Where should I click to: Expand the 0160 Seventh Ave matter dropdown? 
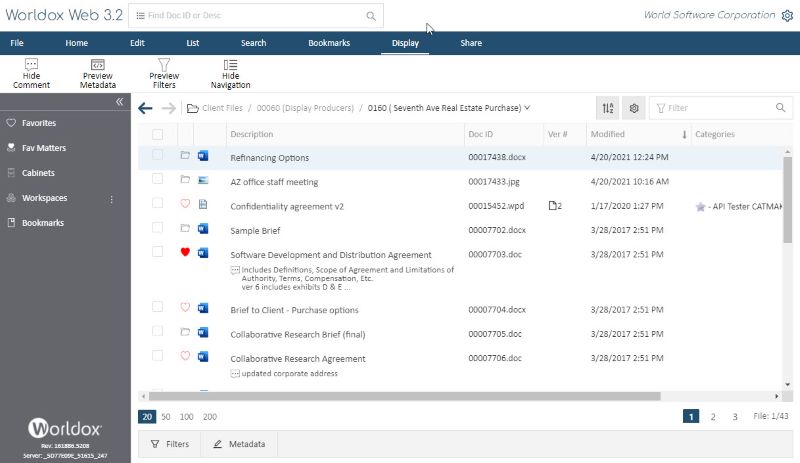tap(528, 108)
